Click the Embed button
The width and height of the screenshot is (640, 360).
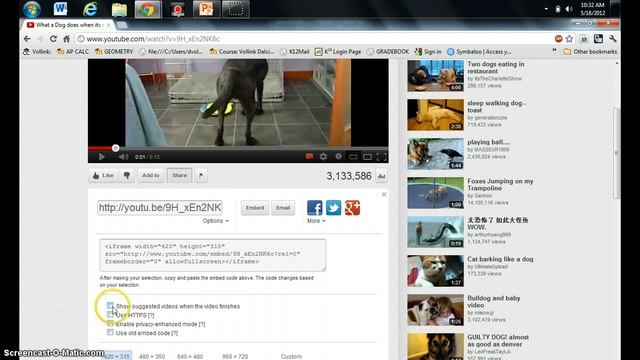pyautogui.click(x=255, y=208)
